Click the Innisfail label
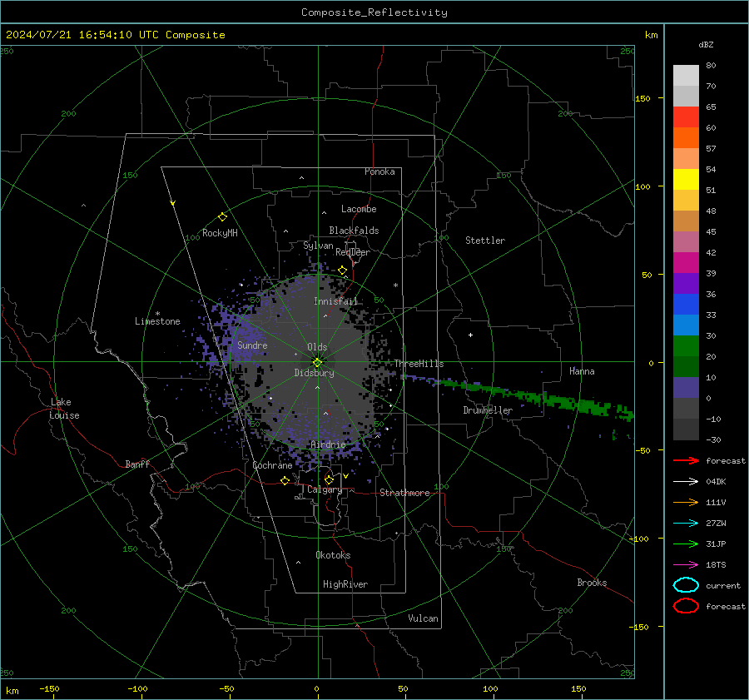Screen dimensions: 749x700 click(x=335, y=301)
